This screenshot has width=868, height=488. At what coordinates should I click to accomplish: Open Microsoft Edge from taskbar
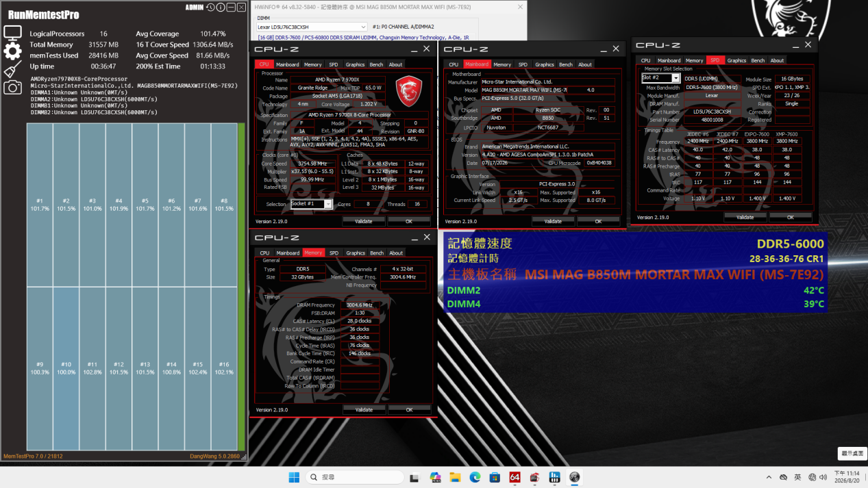pos(475,477)
